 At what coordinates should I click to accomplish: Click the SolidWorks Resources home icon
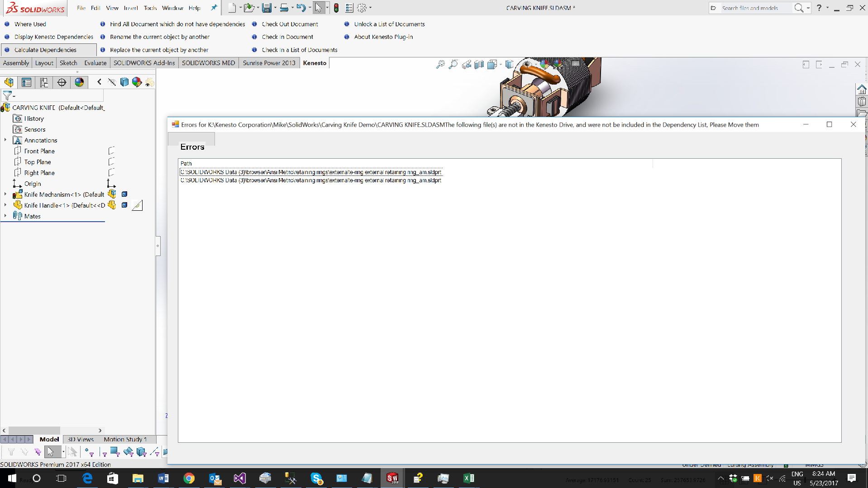click(862, 89)
